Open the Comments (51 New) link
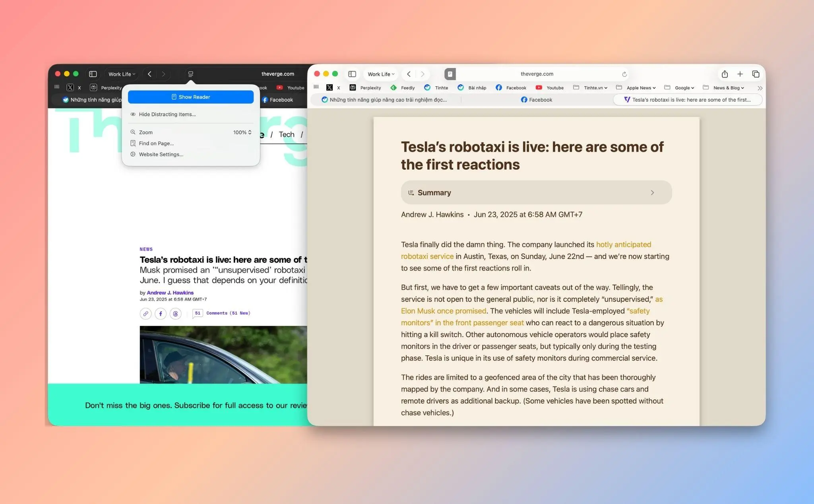This screenshot has height=504, width=814. 228,313
